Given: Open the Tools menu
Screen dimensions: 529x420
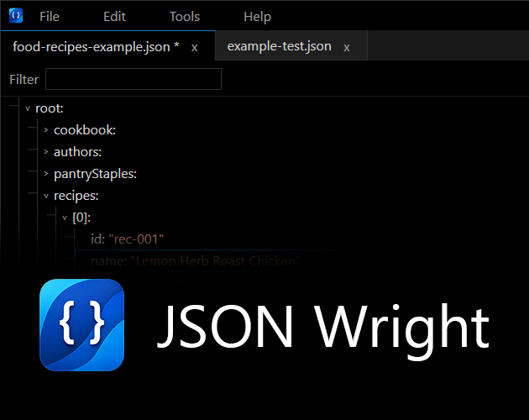Looking at the screenshot, I should (185, 17).
